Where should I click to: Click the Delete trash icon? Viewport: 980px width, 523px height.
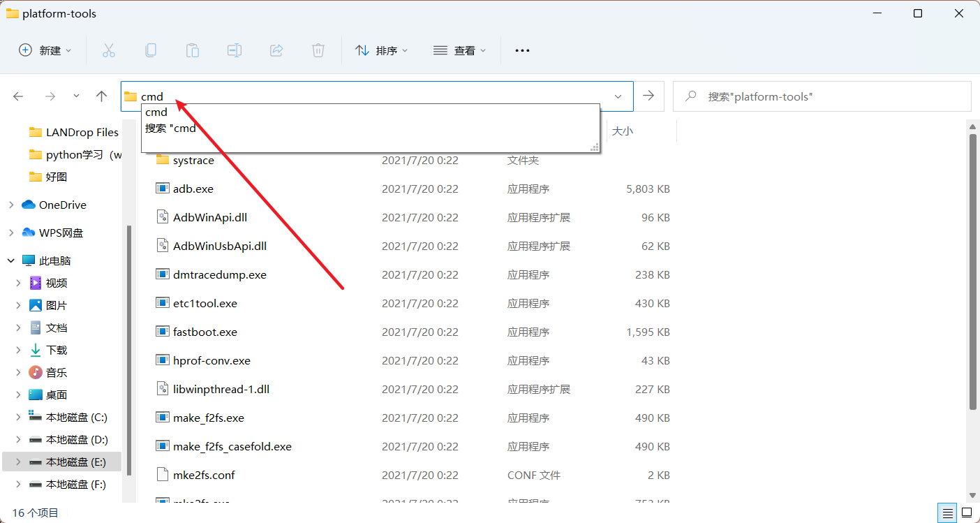point(318,50)
